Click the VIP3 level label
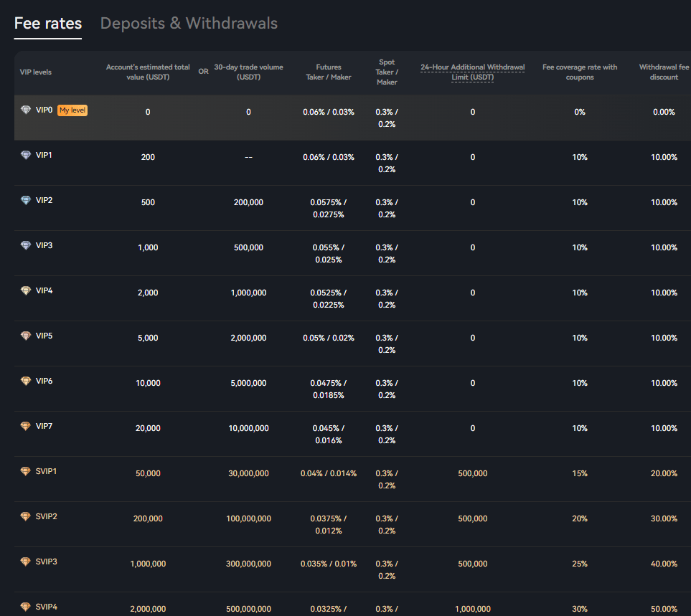Screen dimensions: 691x616 [x=44, y=246]
